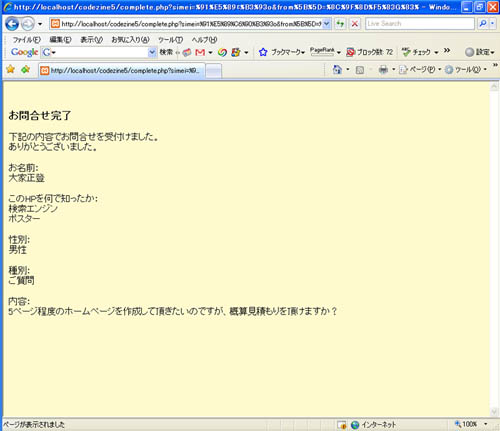The width and height of the screenshot is (500, 431).
Task: Click the page scrollbar down arrow
Action: pyautogui.click(x=494, y=412)
